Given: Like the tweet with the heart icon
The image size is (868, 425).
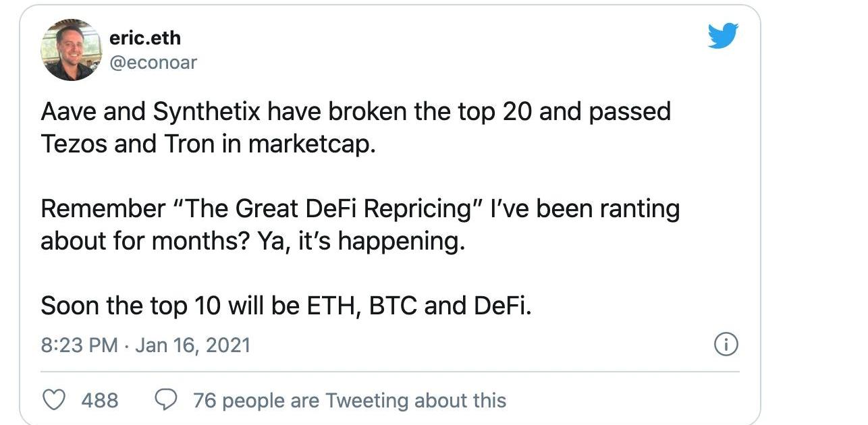Looking at the screenshot, I should (x=53, y=400).
